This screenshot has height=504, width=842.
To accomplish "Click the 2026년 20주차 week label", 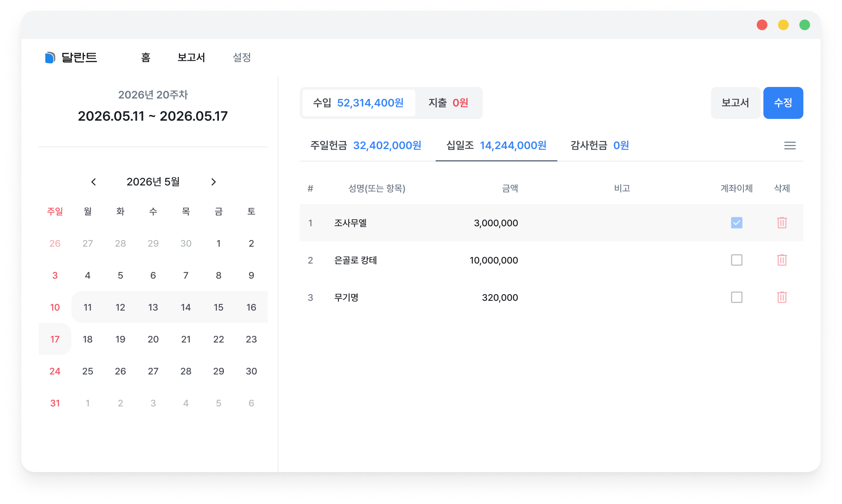I will 153,94.
